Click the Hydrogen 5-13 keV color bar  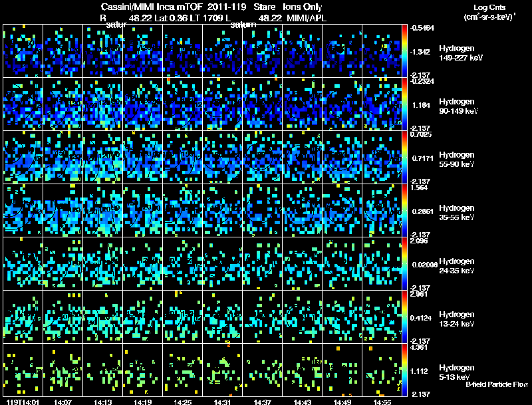tap(406, 370)
